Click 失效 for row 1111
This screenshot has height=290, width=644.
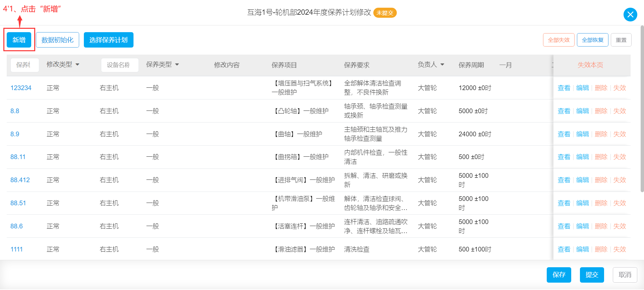pyautogui.click(x=620, y=249)
